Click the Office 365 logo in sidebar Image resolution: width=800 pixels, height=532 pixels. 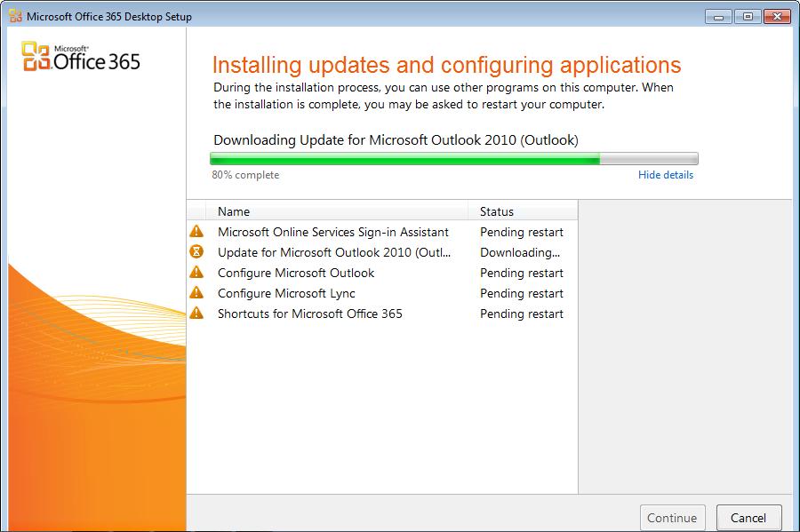click(x=81, y=57)
